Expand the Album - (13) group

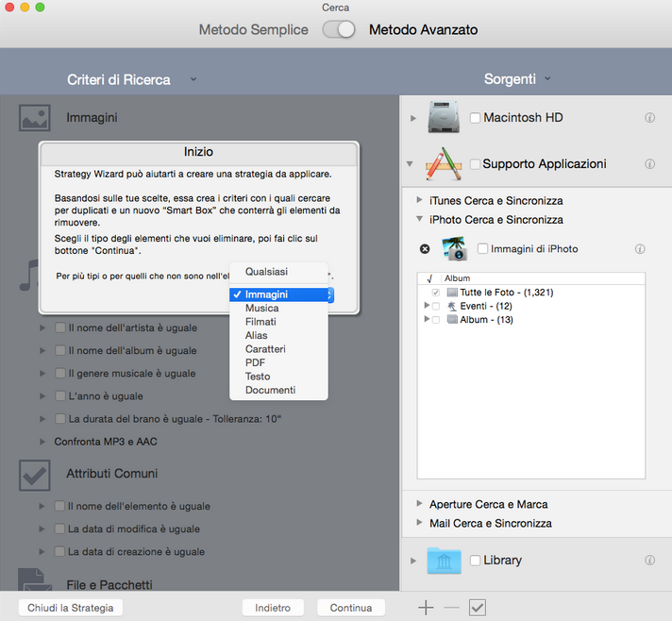pos(427,319)
